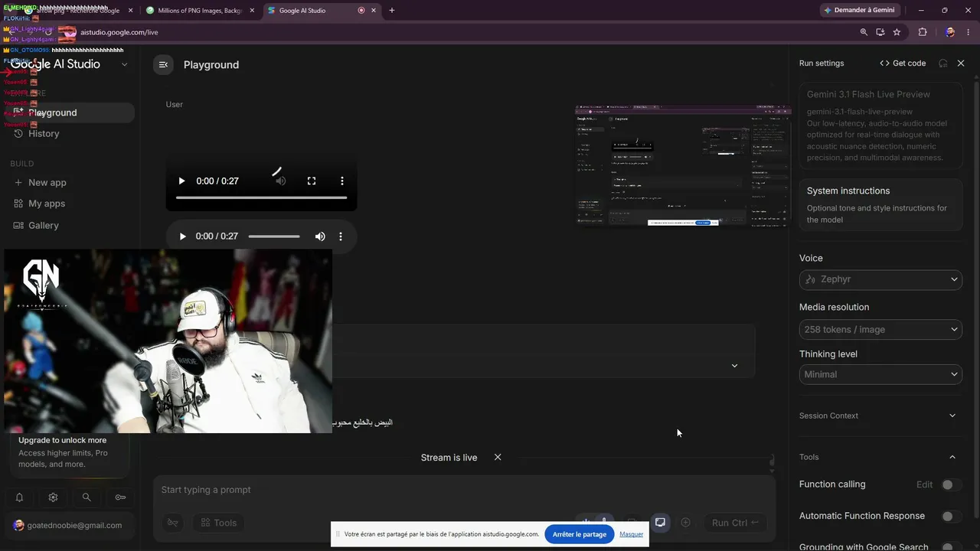Open a new browser tab

pyautogui.click(x=392, y=11)
